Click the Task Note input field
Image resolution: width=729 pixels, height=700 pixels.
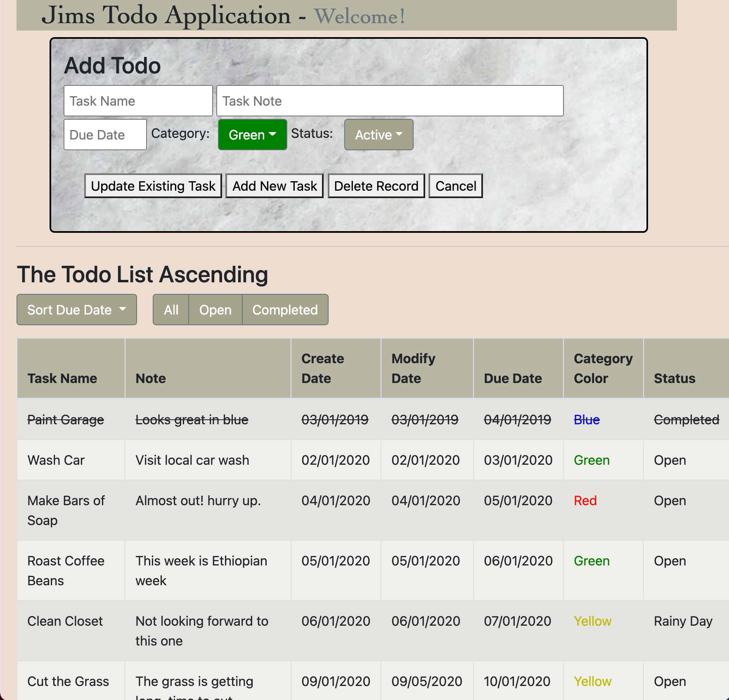coord(390,100)
